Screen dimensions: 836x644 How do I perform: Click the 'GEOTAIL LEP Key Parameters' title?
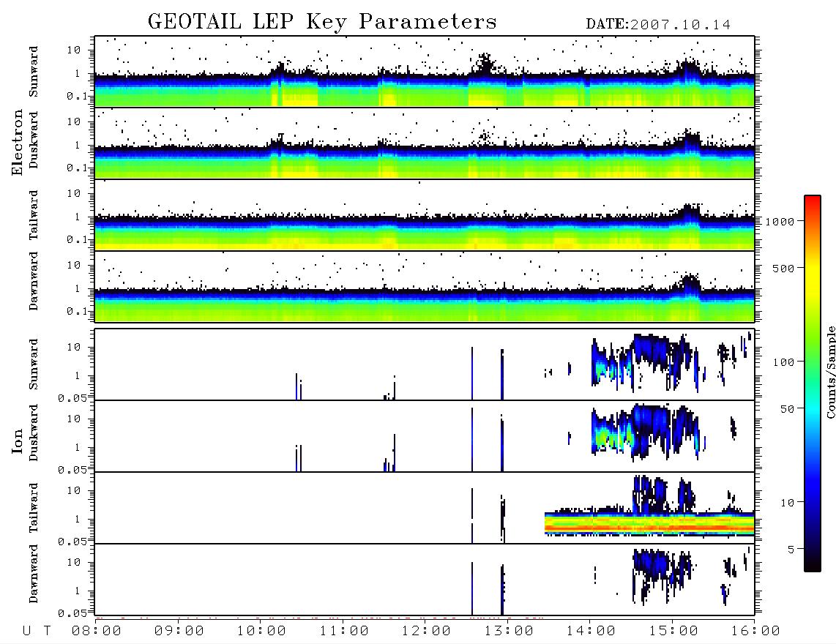coord(322,22)
